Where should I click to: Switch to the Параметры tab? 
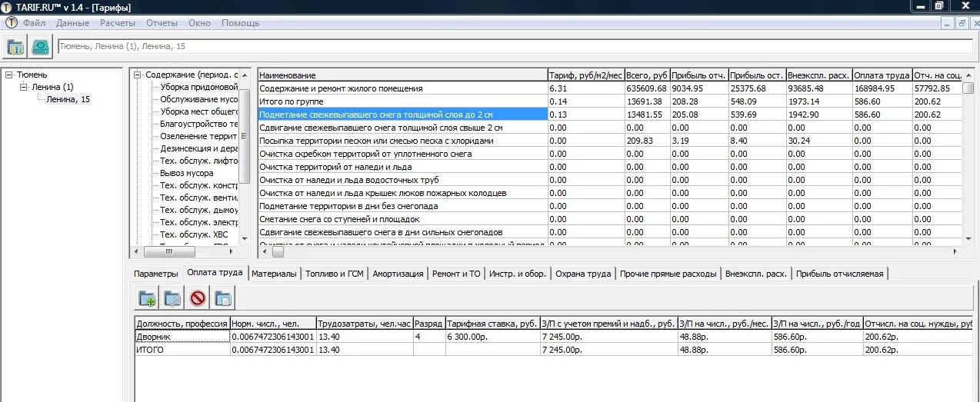(155, 274)
